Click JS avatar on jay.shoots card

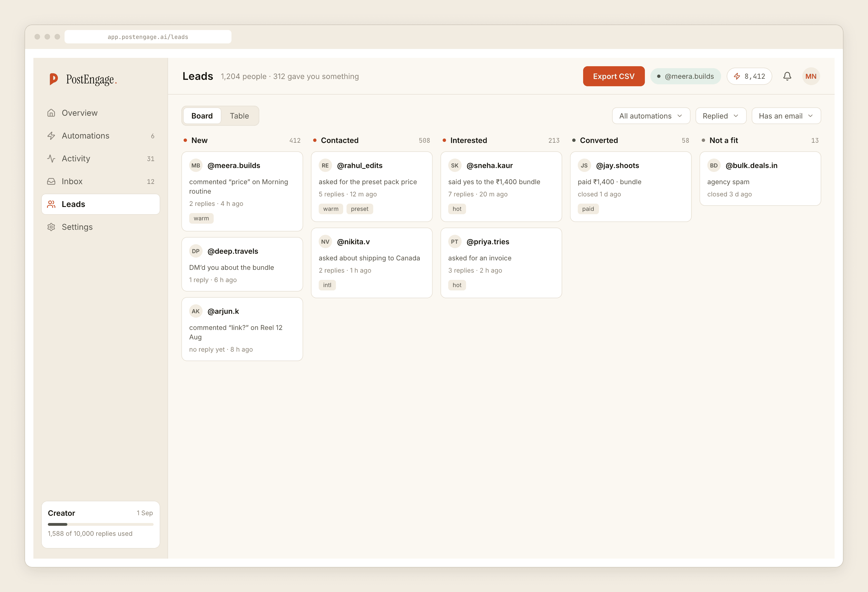(x=584, y=166)
